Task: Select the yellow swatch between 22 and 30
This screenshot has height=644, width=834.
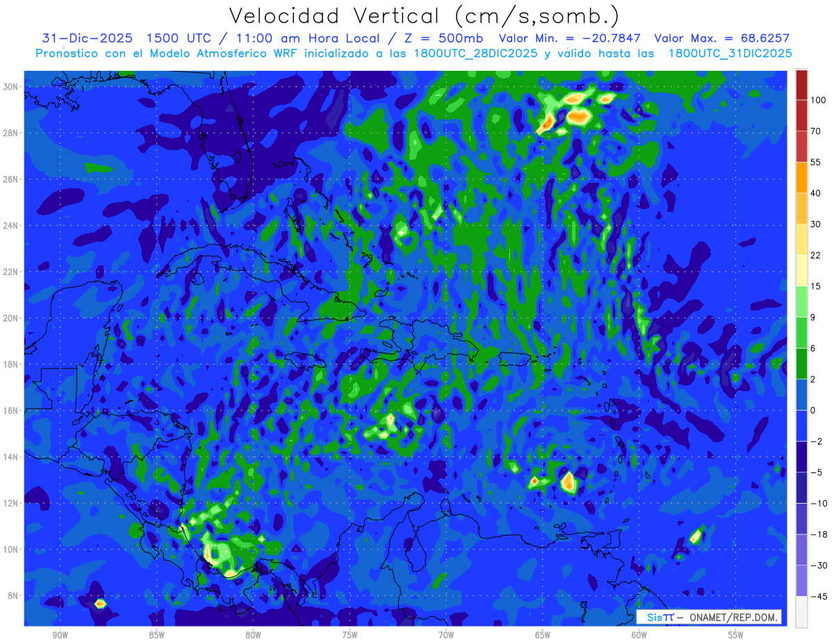Action: [x=801, y=240]
